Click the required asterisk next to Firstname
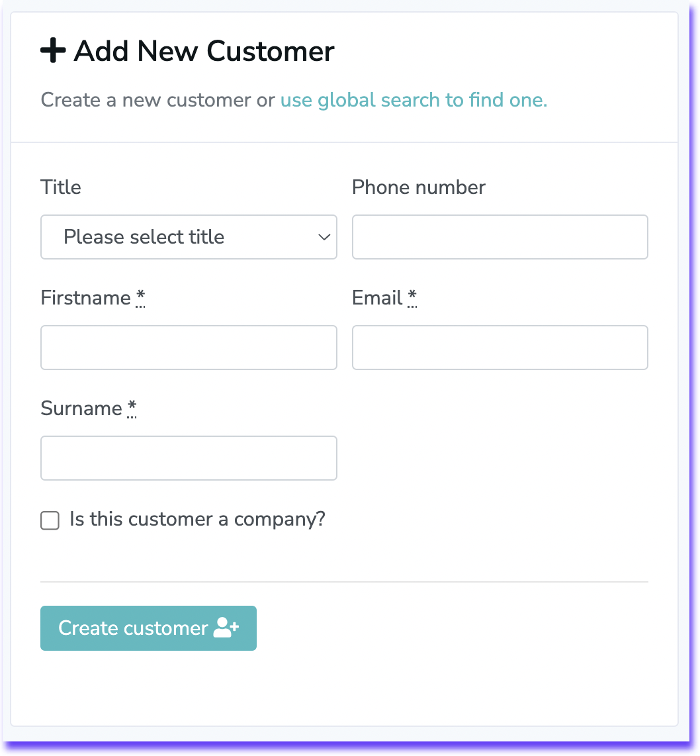This screenshot has height=756, width=700. tap(140, 297)
